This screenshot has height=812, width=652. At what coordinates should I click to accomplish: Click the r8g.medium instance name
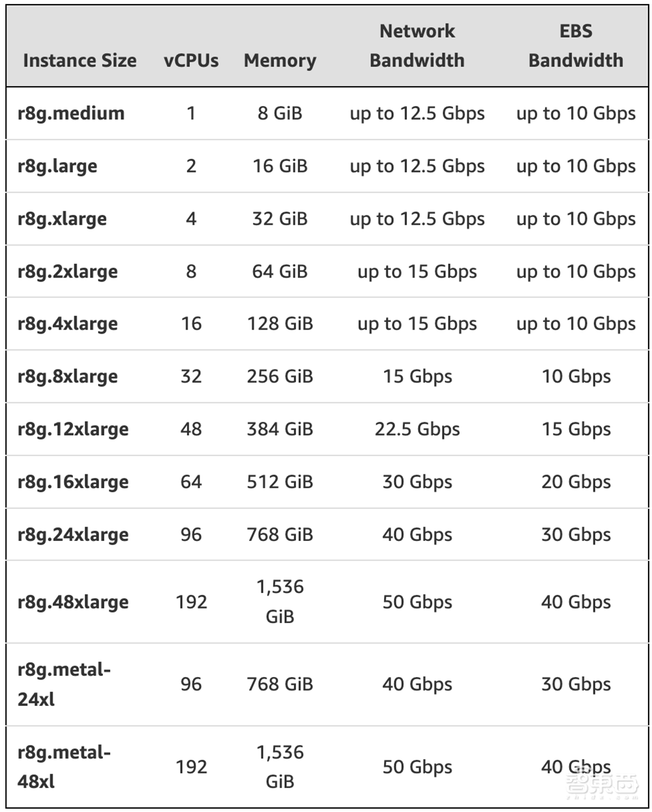(70, 113)
